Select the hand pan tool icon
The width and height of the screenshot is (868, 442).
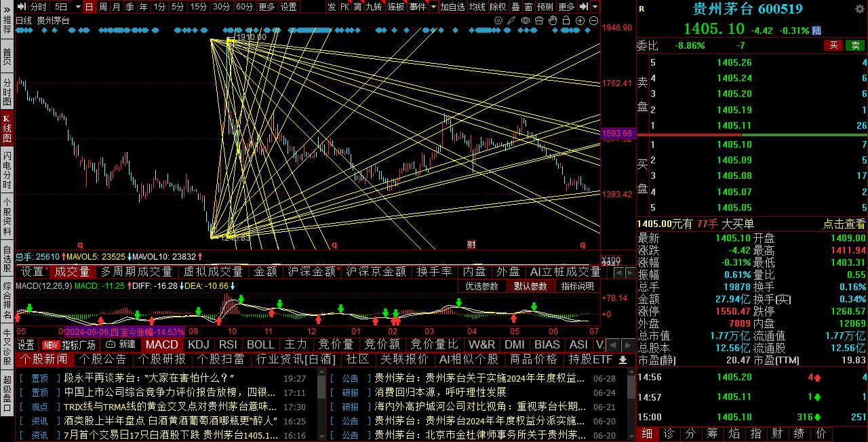(x=553, y=20)
